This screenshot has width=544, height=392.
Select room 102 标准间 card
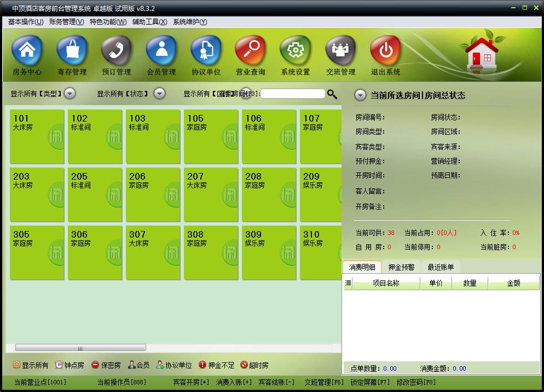click(x=95, y=136)
